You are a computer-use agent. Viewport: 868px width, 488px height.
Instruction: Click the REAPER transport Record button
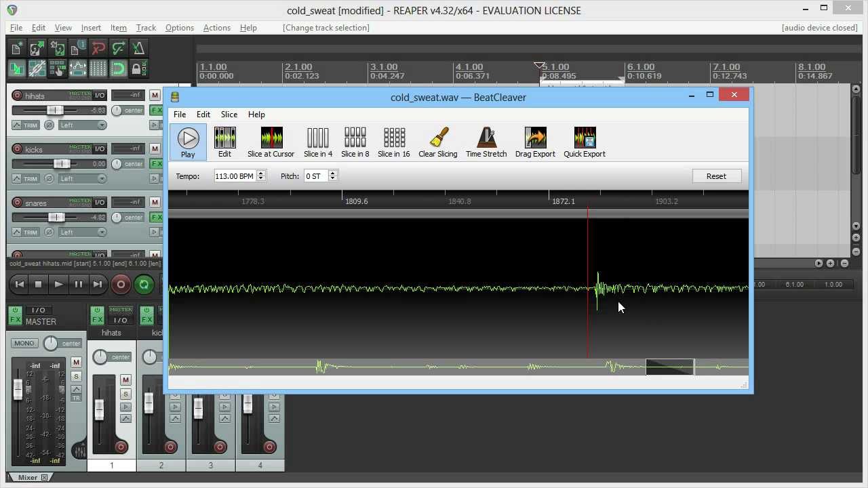tap(121, 285)
